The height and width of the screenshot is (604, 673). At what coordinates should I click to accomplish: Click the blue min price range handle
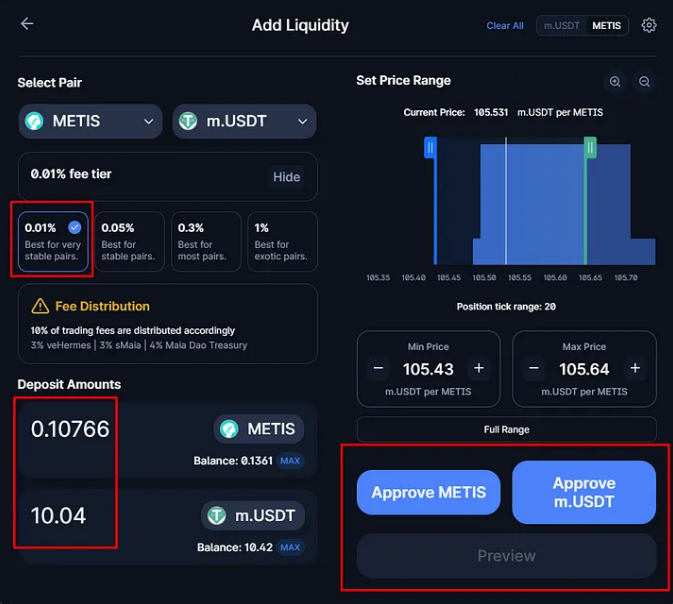tap(430, 147)
